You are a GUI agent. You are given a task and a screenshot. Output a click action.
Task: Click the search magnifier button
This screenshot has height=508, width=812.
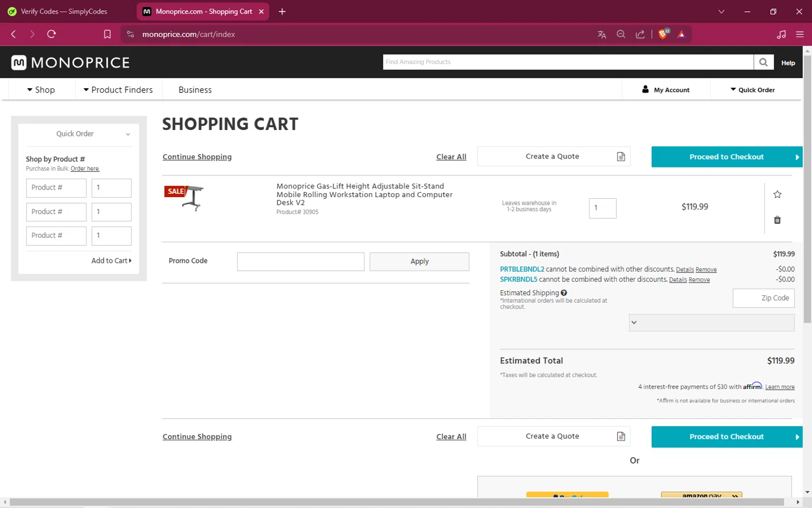(763, 62)
